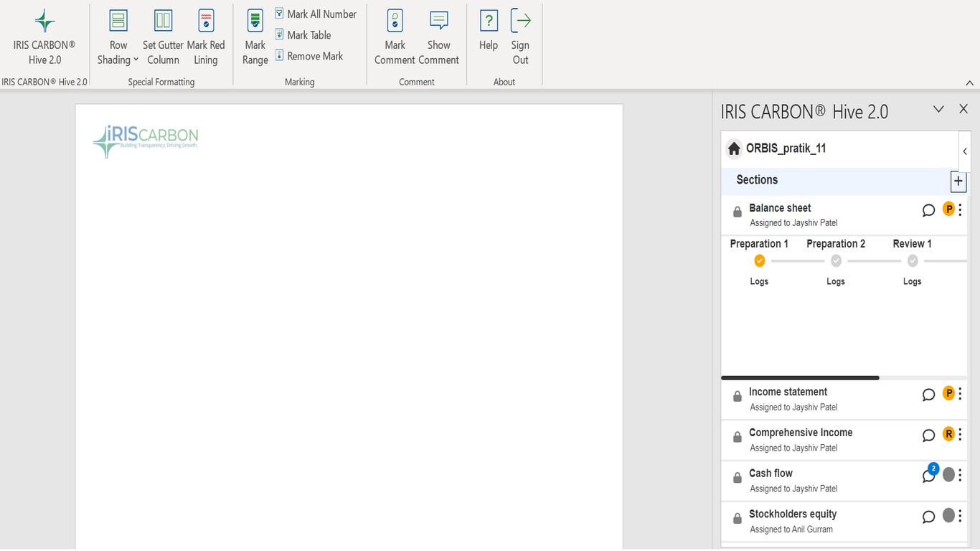Image resolution: width=980 pixels, height=551 pixels.
Task: Click lock icon for Stockholders equity
Action: pos(737,519)
